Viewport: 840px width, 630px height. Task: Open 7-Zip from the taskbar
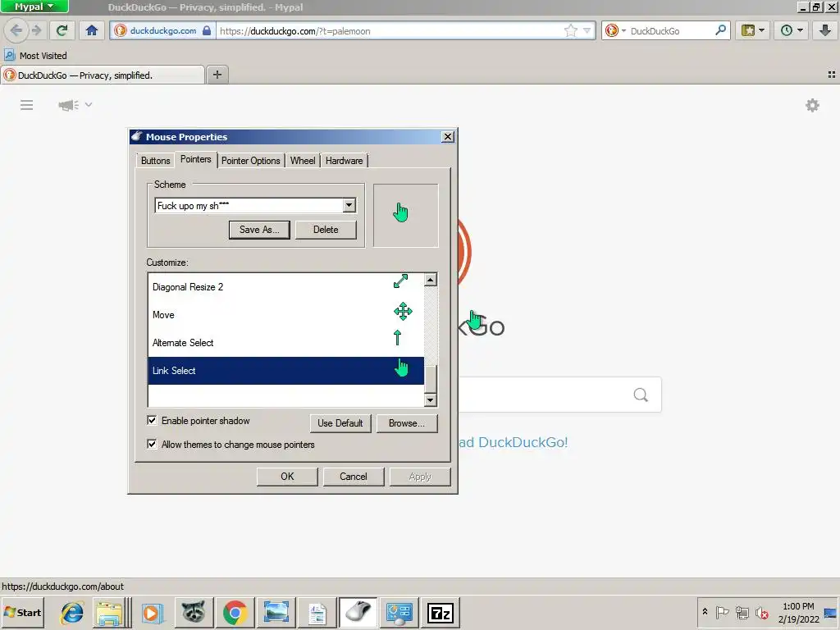[x=441, y=612]
